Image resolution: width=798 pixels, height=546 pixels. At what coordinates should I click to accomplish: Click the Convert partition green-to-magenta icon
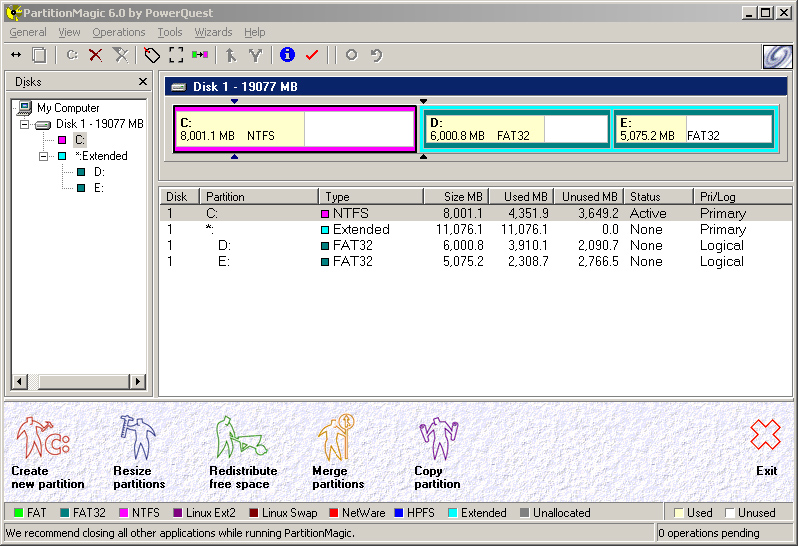coord(200,55)
